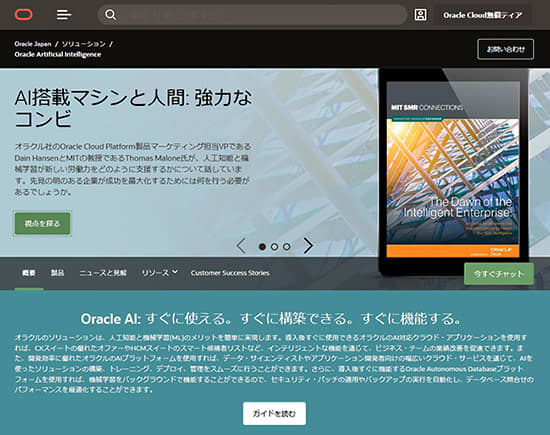Expand the リソース dropdown menu
This screenshot has height=435, width=550.
click(x=159, y=273)
